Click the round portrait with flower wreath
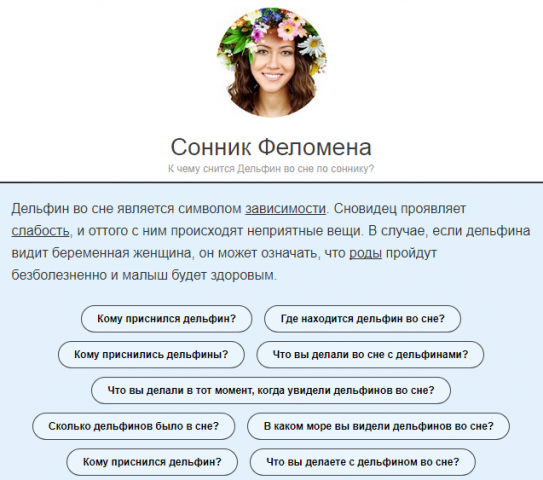 click(272, 62)
